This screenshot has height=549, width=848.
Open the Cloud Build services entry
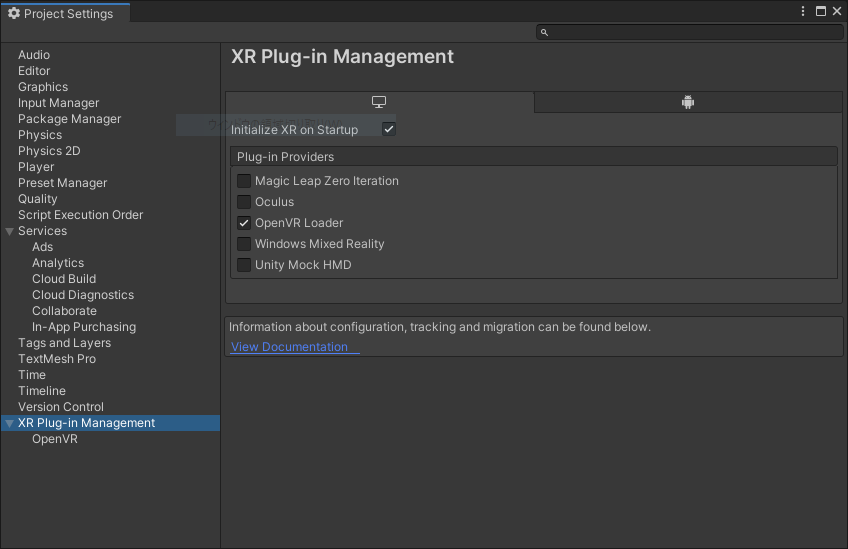(64, 279)
